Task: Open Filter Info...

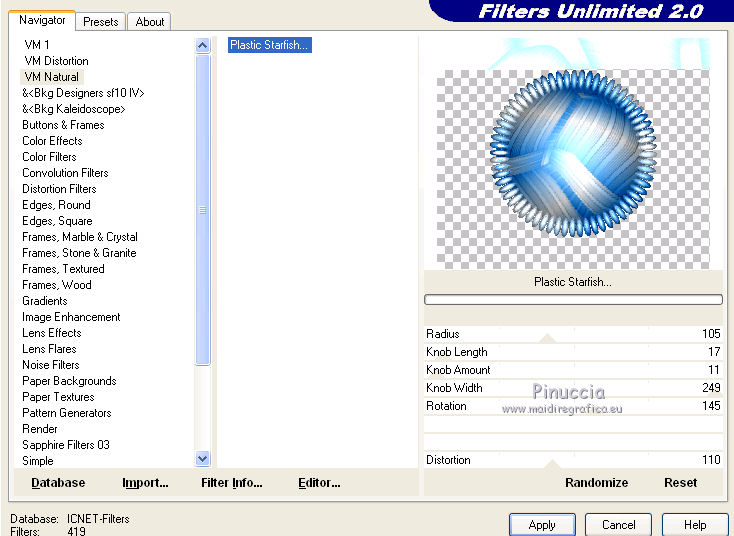Action: [232, 483]
